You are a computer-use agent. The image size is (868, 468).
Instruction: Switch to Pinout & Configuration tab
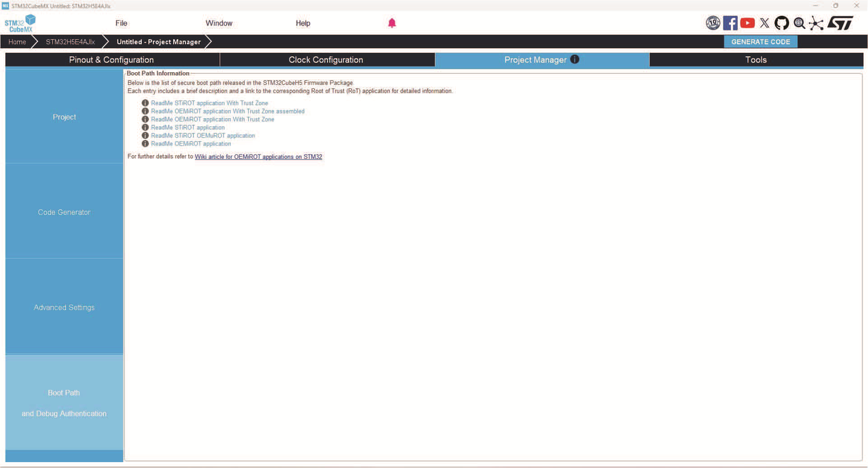tap(112, 60)
